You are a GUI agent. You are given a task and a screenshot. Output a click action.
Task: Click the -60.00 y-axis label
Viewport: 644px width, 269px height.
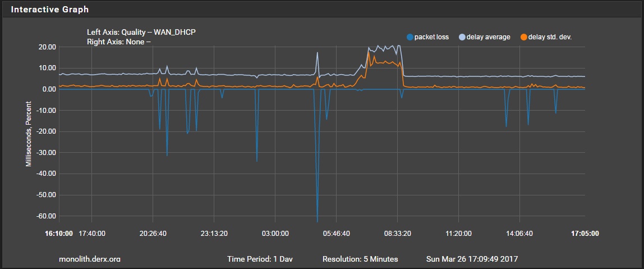(44, 216)
